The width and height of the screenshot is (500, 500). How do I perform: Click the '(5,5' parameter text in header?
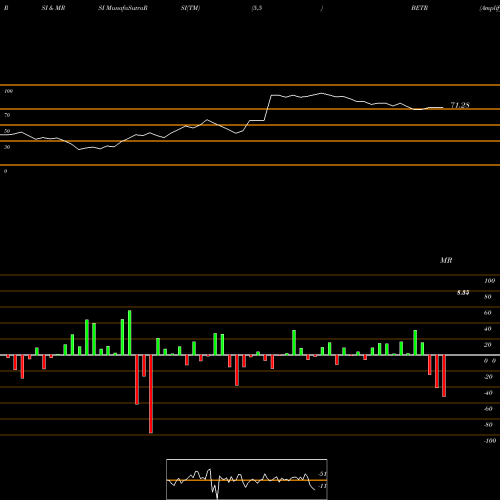click(x=257, y=8)
